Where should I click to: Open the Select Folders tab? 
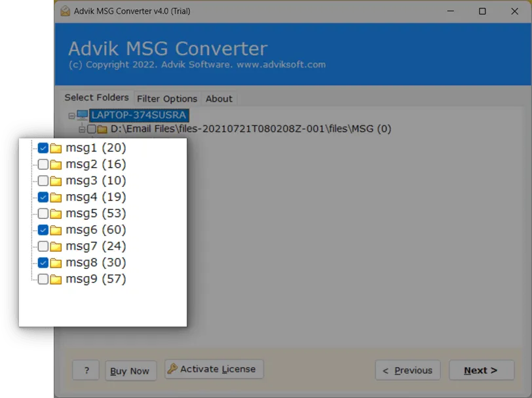point(97,98)
